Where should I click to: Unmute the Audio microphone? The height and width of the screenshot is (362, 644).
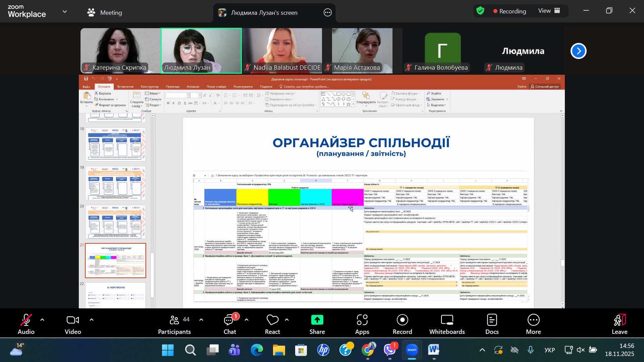(x=26, y=321)
